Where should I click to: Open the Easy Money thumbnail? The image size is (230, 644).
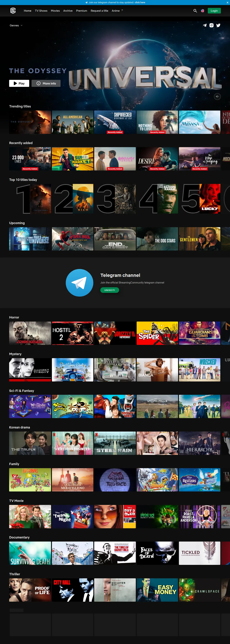pyautogui.click(x=157, y=590)
